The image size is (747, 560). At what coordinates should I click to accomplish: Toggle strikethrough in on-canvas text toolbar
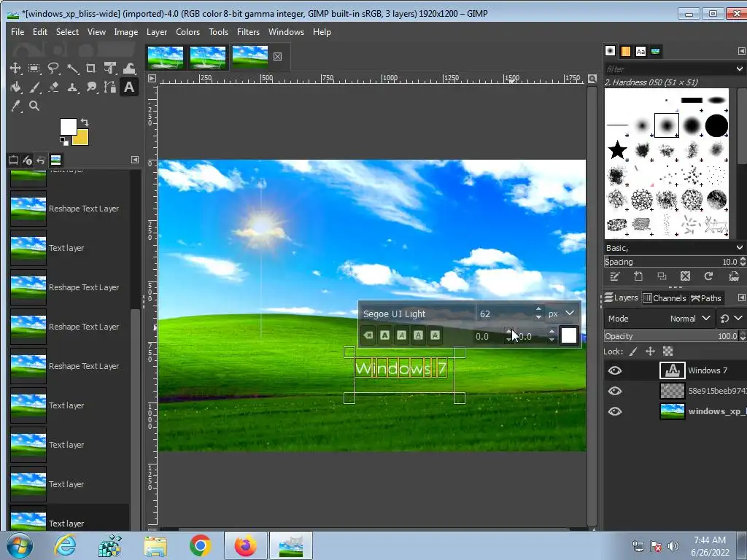point(435,335)
